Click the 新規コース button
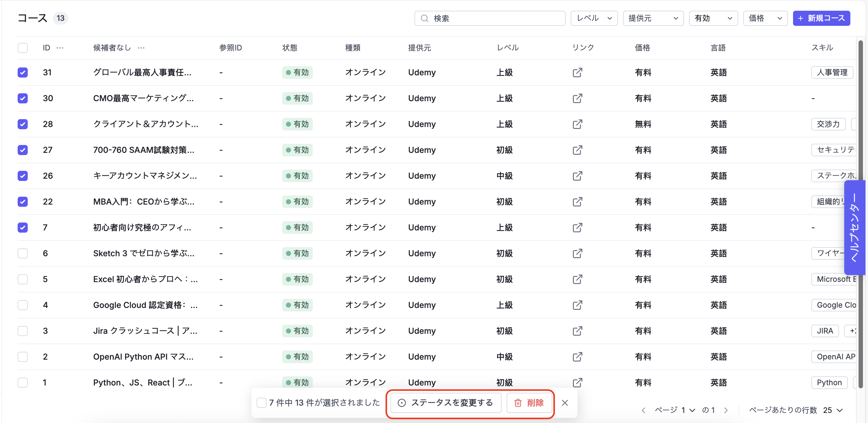Screen dimensions: 868x423 (821, 18)
